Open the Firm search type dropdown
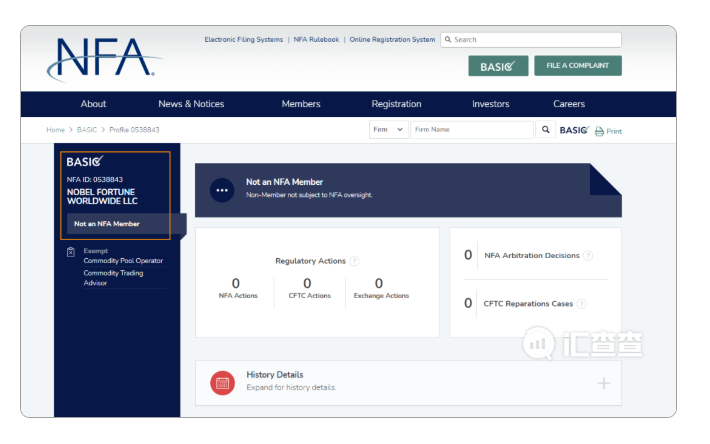This screenshot has width=710, height=444. 389,129
